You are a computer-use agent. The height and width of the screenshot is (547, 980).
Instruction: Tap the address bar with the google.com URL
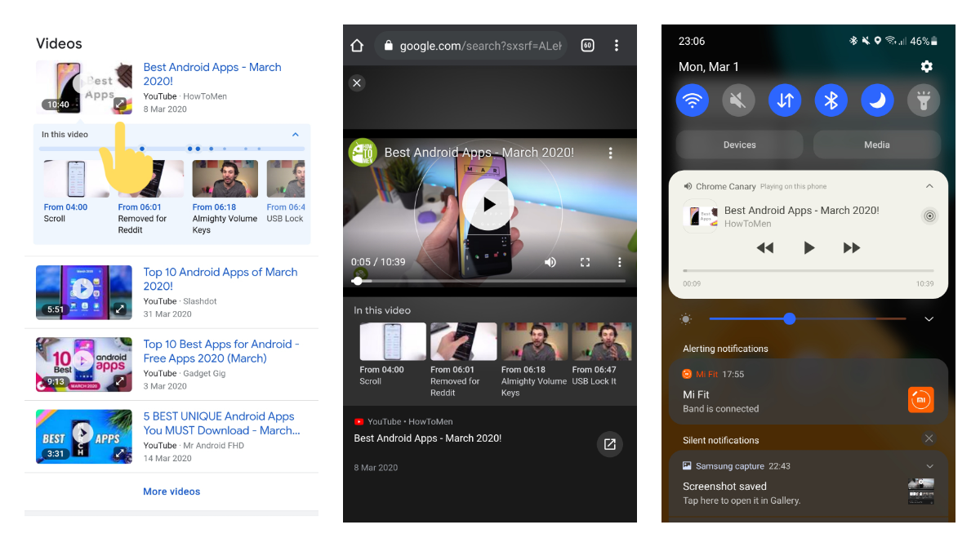(470, 46)
